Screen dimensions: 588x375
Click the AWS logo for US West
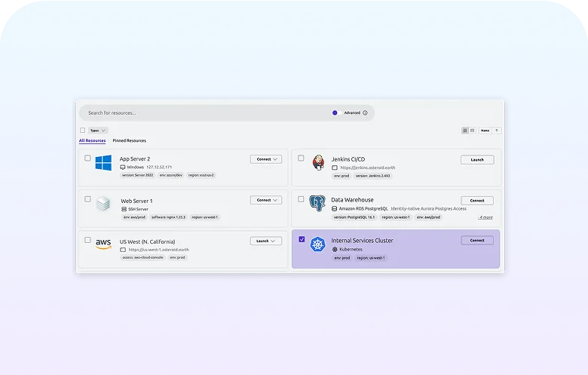pyautogui.click(x=103, y=243)
